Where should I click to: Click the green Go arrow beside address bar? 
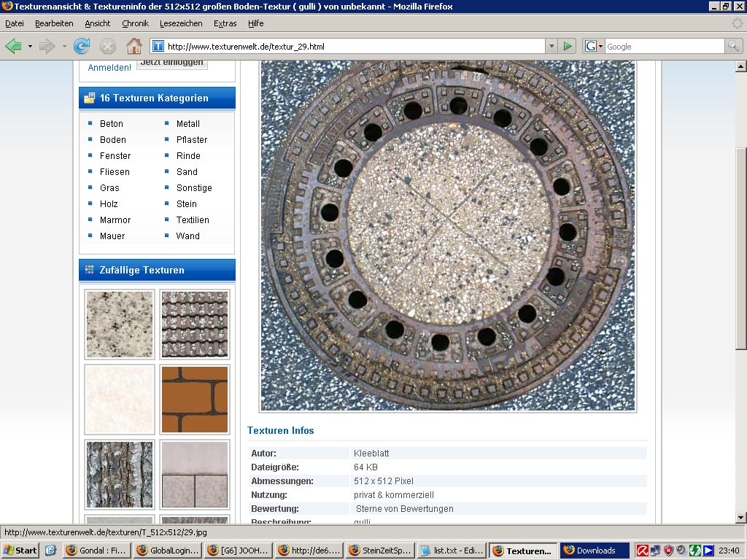(x=568, y=45)
